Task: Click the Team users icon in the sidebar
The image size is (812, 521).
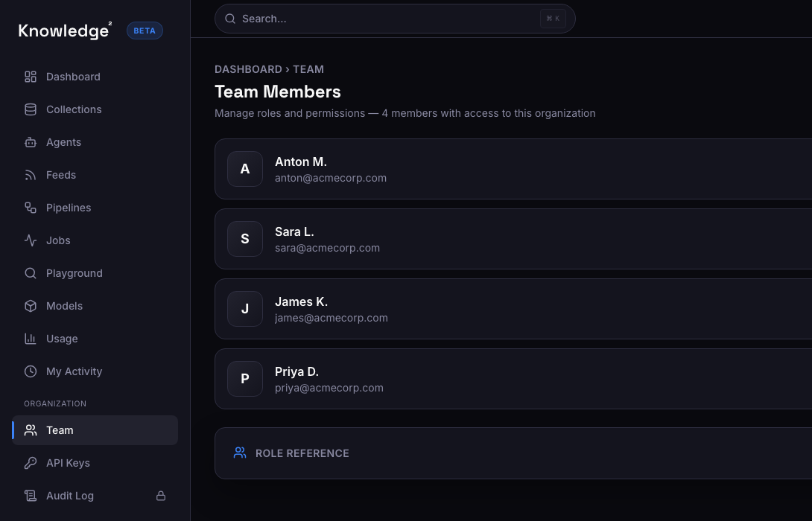Action: [30, 430]
